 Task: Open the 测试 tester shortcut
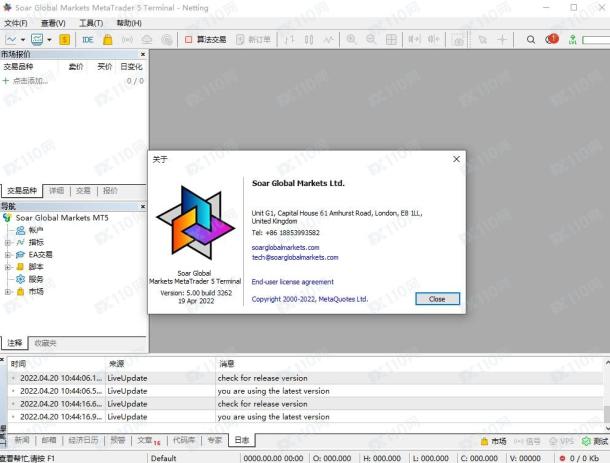pyautogui.click(x=595, y=441)
